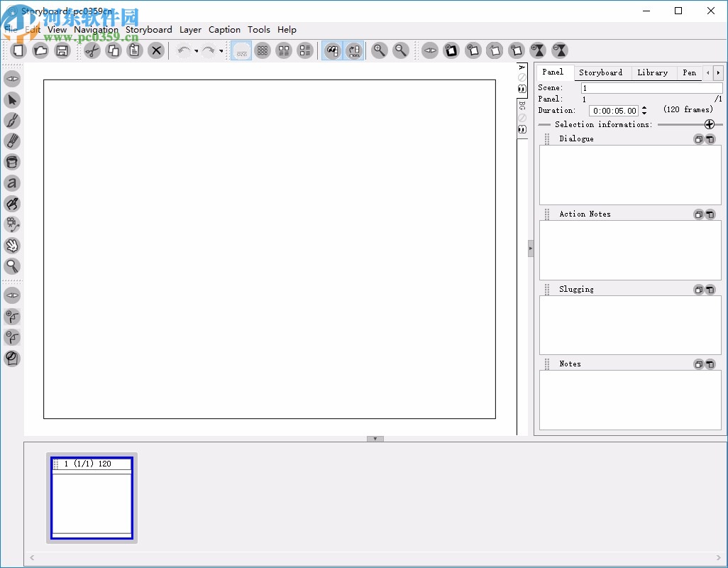Toggle the single-panel view mode
728x568 pixels.
[241, 50]
